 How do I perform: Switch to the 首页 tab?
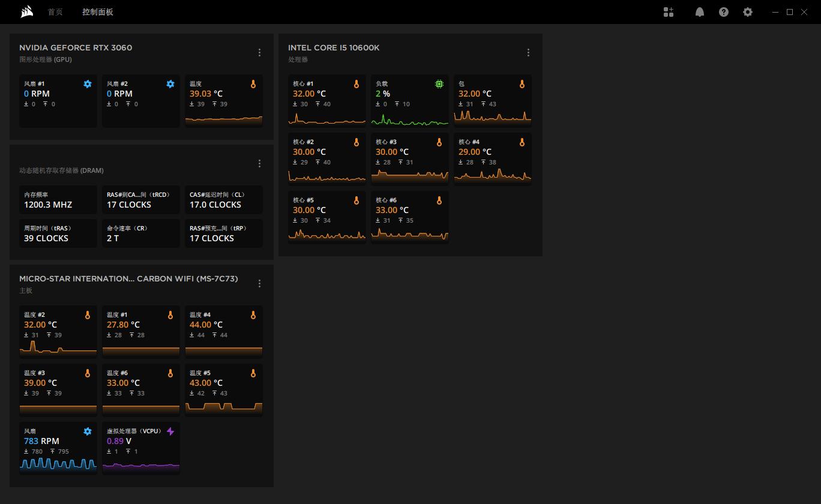coord(55,12)
